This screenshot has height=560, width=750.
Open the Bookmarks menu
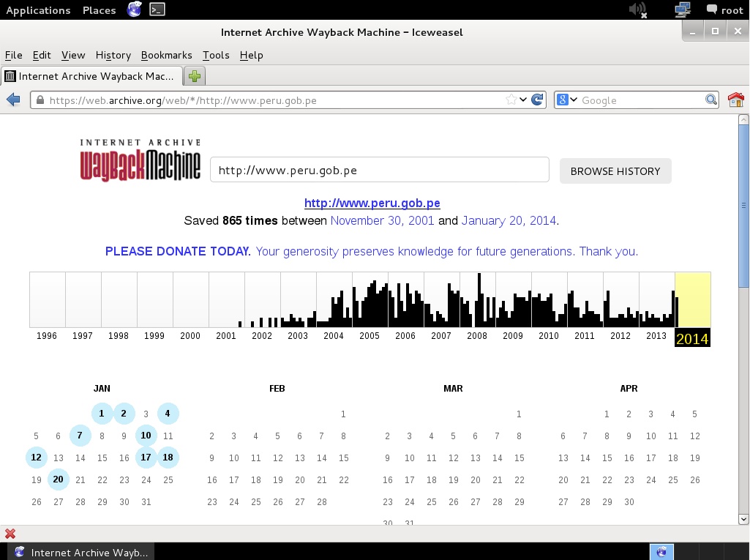click(166, 55)
